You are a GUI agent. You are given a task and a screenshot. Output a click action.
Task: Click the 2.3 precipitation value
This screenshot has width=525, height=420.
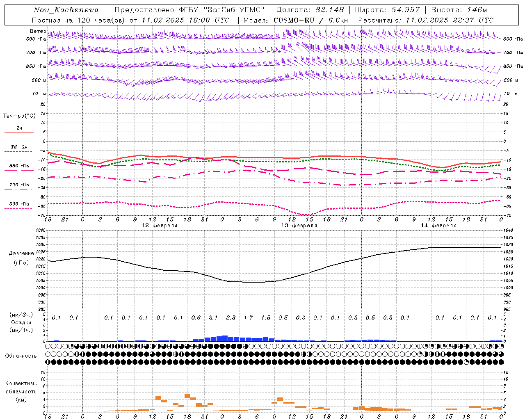point(231,317)
